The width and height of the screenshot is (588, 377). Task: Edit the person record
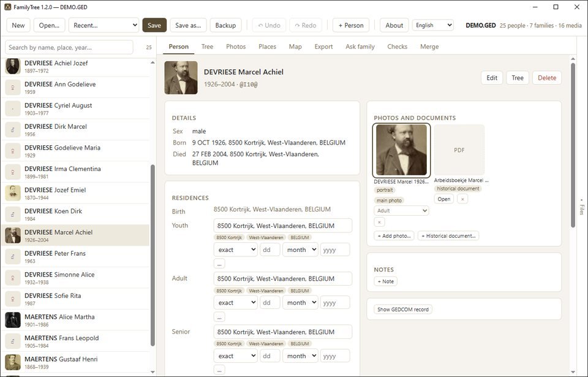[492, 78]
